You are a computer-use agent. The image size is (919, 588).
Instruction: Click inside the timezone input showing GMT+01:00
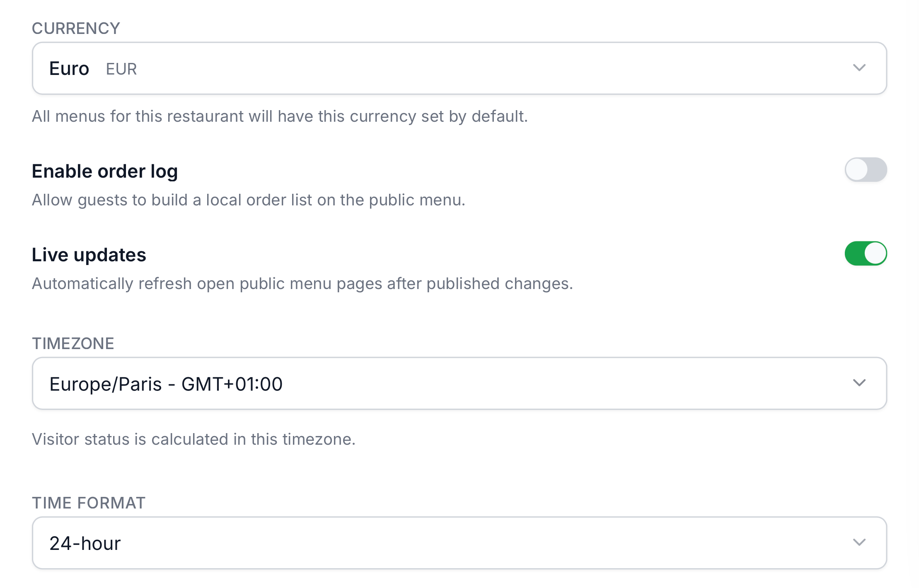coord(166,383)
